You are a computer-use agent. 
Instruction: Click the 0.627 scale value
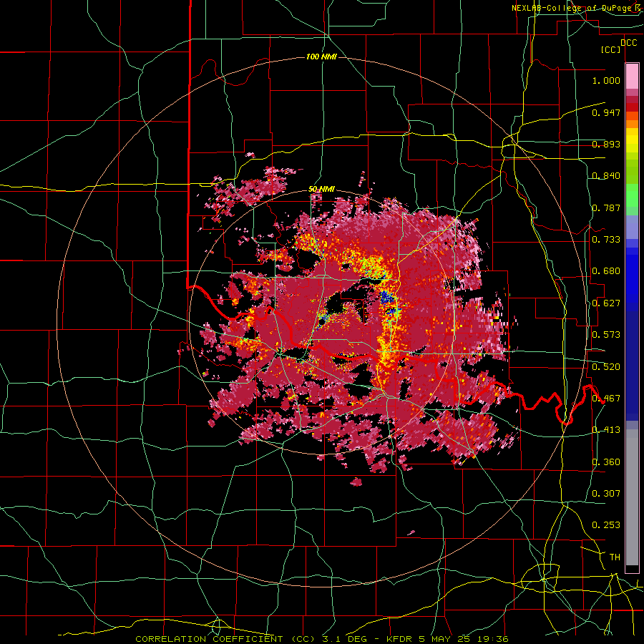coord(606,303)
